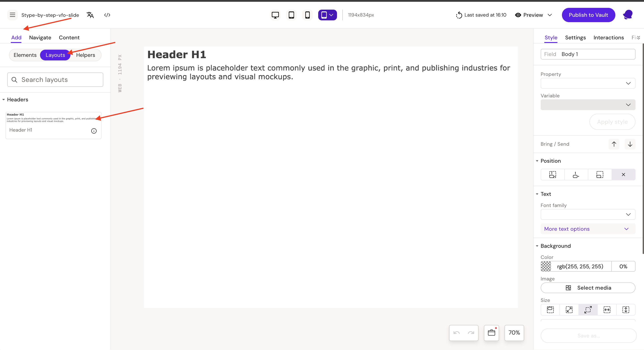Screen dimensions: 644x350
Task: Expand the Preview options chevron
Action: click(550, 15)
